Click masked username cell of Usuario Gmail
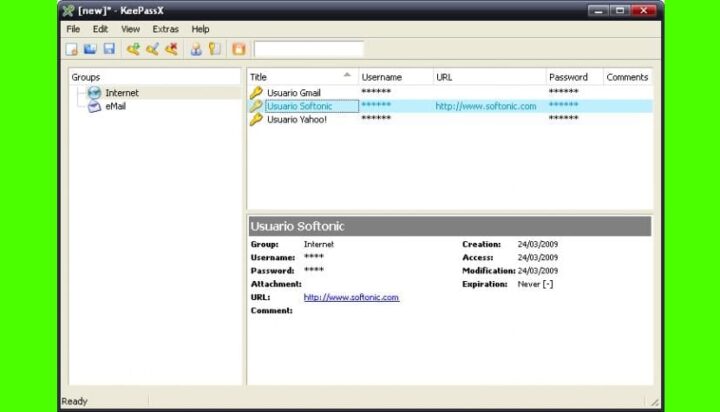This screenshot has width=720, height=412. (x=376, y=91)
